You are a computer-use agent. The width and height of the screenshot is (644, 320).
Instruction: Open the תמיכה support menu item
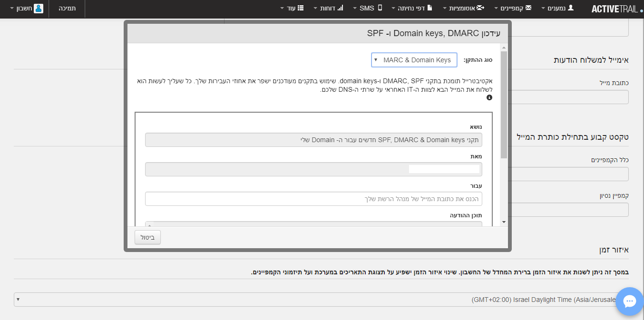click(x=67, y=9)
